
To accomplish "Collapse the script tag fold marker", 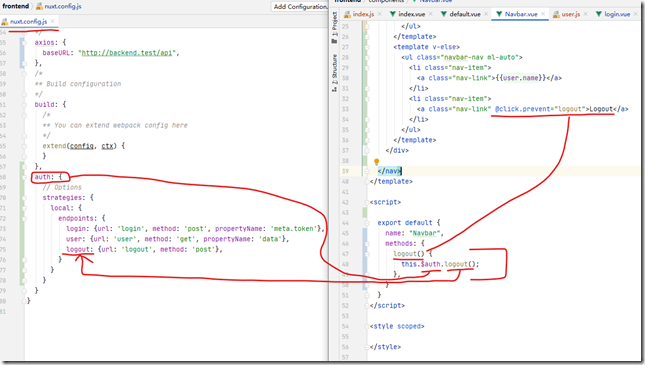I will (x=367, y=202).
